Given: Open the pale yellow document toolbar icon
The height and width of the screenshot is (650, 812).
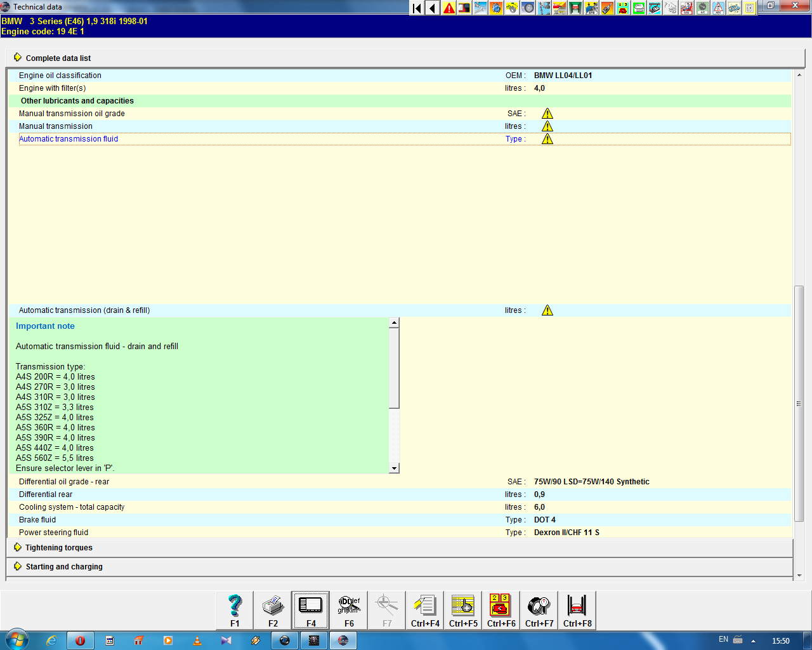Looking at the screenshot, I should [x=750, y=8].
